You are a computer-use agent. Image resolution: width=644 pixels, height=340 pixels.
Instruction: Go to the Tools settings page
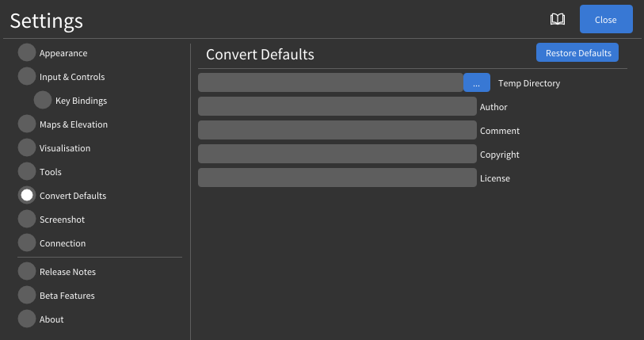(27, 172)
